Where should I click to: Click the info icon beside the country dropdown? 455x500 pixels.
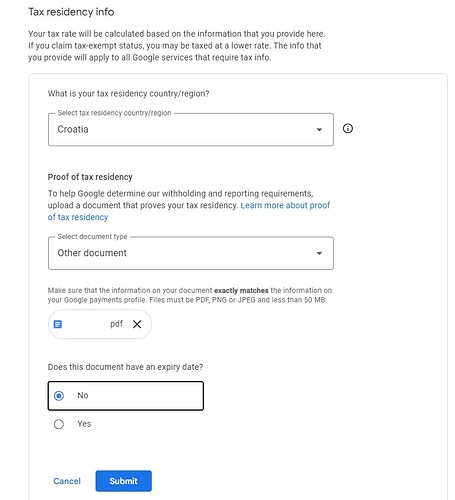coord(348,128)
